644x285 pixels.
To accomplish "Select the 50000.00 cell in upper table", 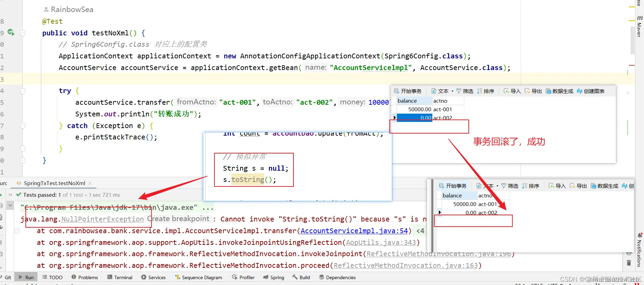I will pyautogui.click(x=414, y=109).
